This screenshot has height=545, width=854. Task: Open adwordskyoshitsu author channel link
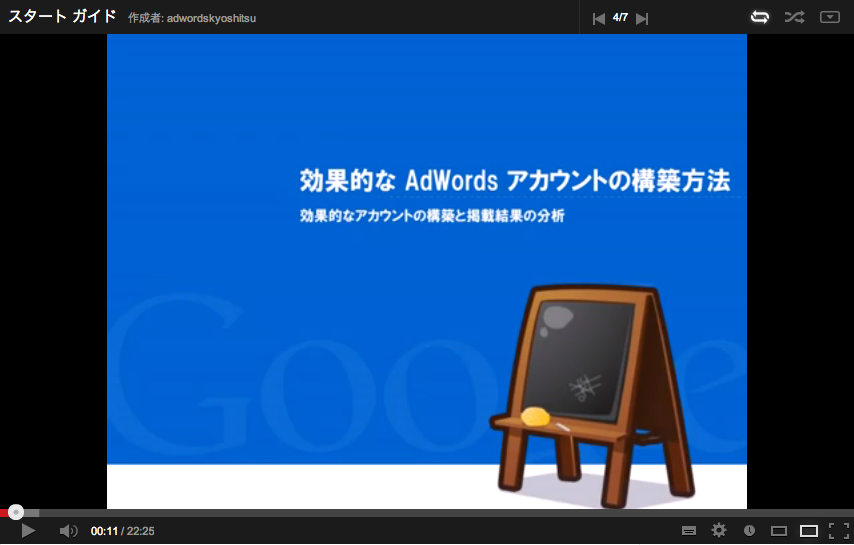211,18
